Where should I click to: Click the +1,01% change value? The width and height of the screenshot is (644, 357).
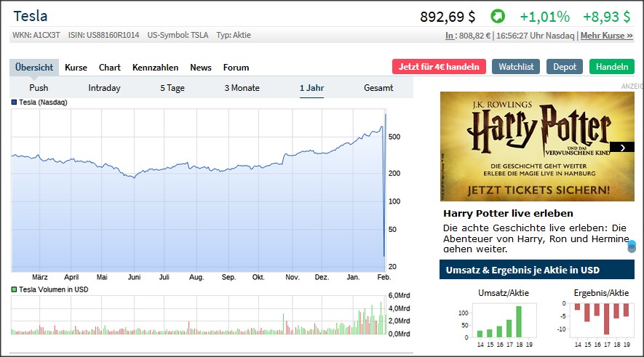point(545,17)
